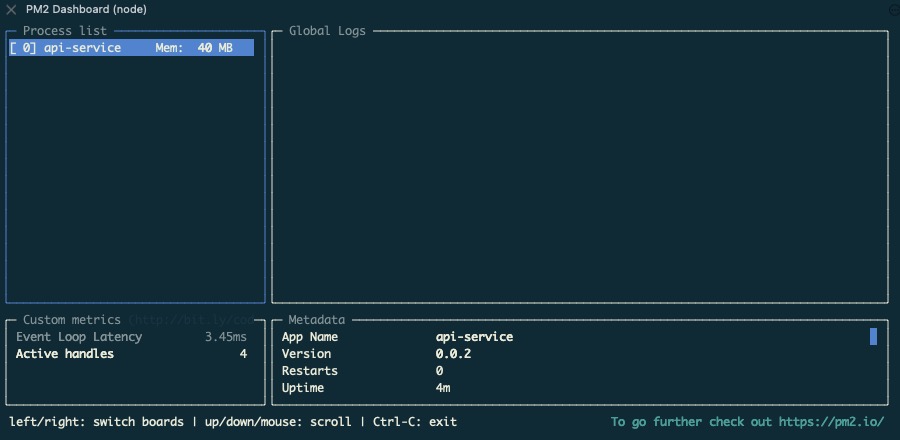Screen dimensions: 900x440
Task: Select the Event Loop Latency metric
Action: (79, 337)
